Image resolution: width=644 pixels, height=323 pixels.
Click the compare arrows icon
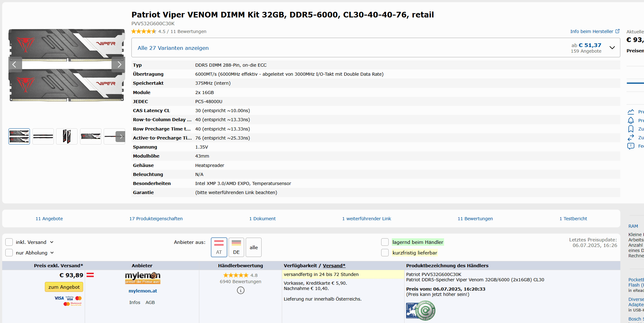tap(631, 138)
